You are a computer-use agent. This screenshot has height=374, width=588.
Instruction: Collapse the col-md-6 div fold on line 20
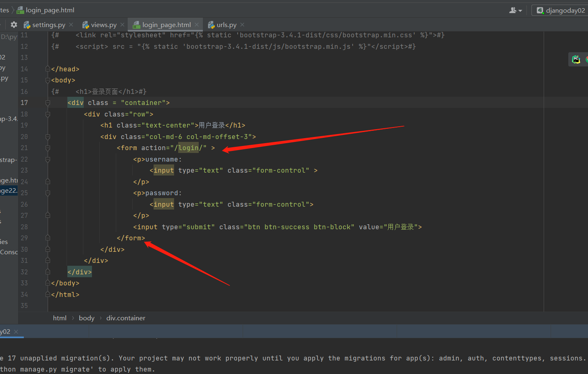click(x=48, y=137)
